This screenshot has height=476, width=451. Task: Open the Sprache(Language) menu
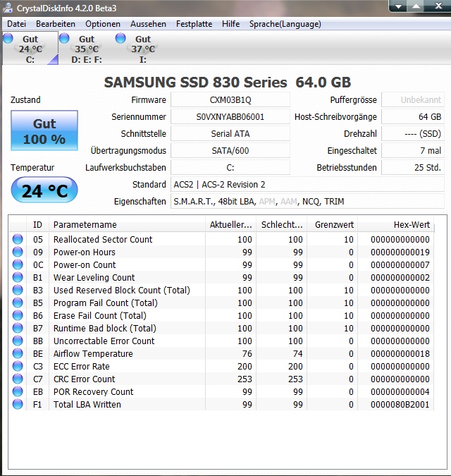pos(285,24)
